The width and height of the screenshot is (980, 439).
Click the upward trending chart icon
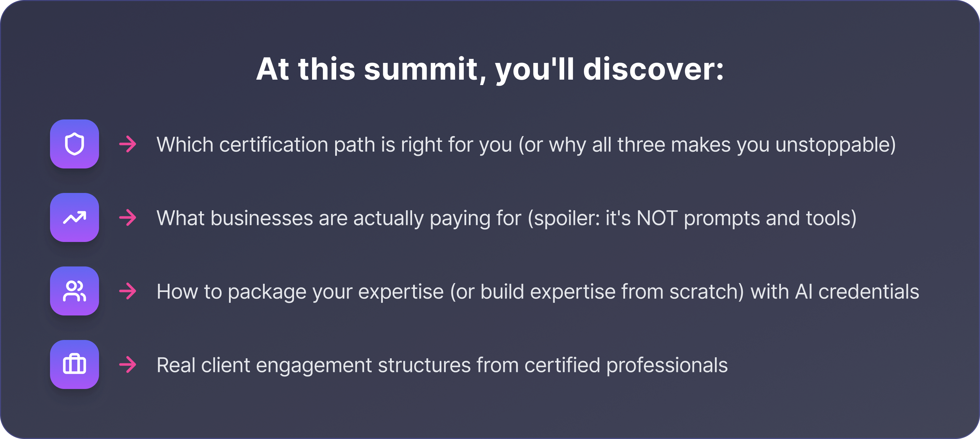(x=75, y=217)
